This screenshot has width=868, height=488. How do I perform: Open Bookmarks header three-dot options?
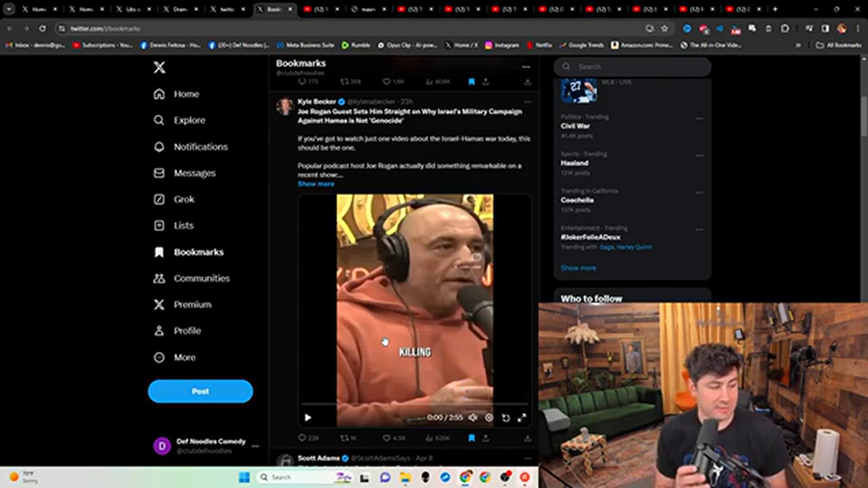pos(526,67)
